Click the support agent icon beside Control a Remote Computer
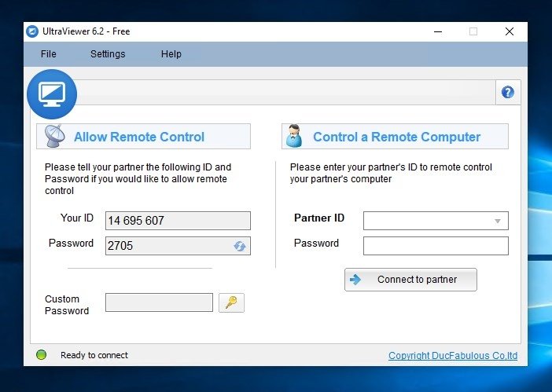552x392 pixels. (x=294, y=136)
